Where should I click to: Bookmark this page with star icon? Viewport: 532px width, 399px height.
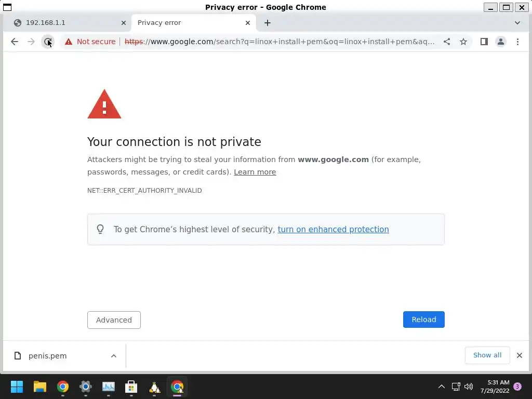pyautogui.click(x=463, y=42)
